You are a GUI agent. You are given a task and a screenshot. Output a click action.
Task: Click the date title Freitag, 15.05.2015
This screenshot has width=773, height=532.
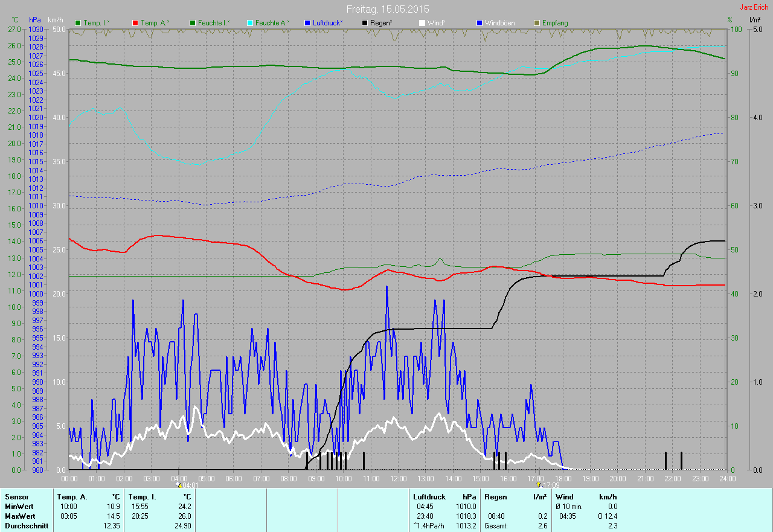pyautogui.click(x=388, y=9)
